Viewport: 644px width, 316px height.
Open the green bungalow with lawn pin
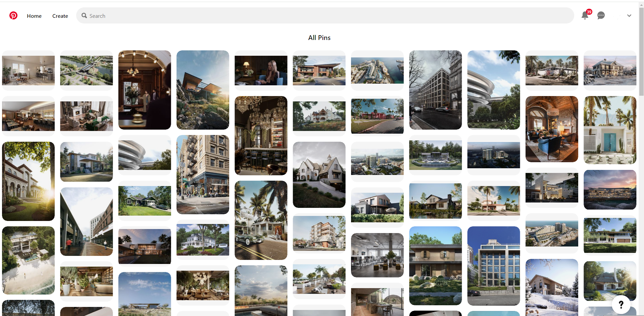145,200
